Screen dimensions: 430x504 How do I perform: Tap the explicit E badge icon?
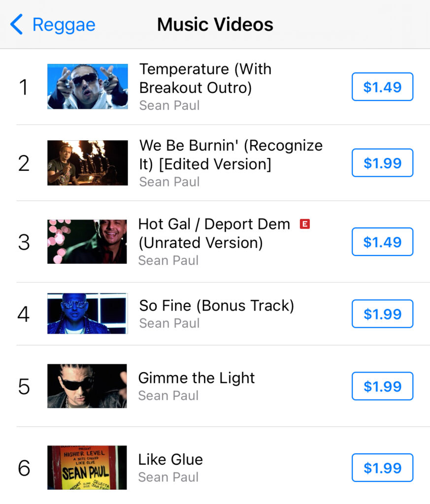click(304, 224)
